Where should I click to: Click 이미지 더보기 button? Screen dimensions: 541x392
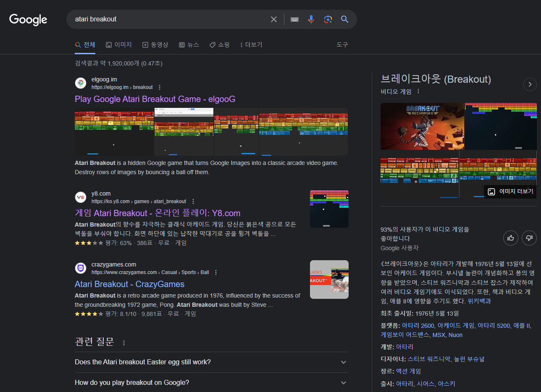(x=510, y=191)
